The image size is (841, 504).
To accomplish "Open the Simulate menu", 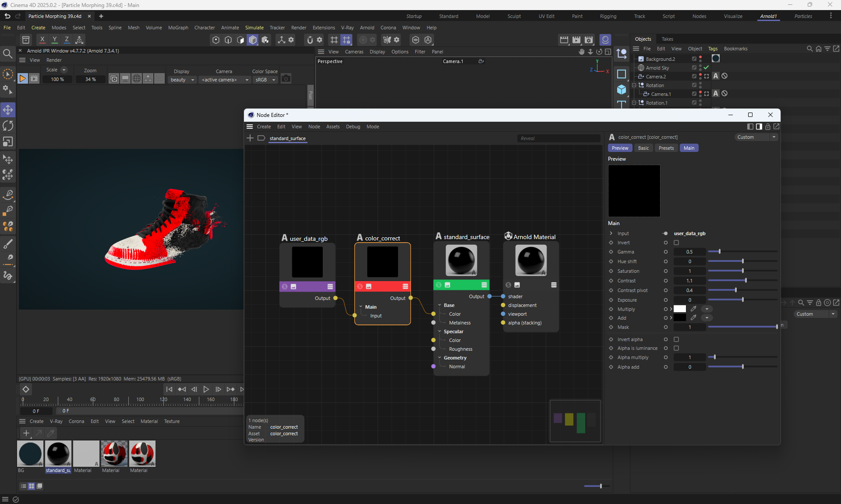I will [x=254, y=28].
